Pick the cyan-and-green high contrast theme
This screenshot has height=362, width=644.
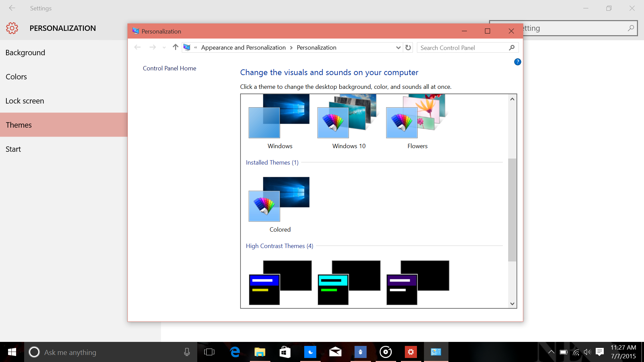point(349,283)
